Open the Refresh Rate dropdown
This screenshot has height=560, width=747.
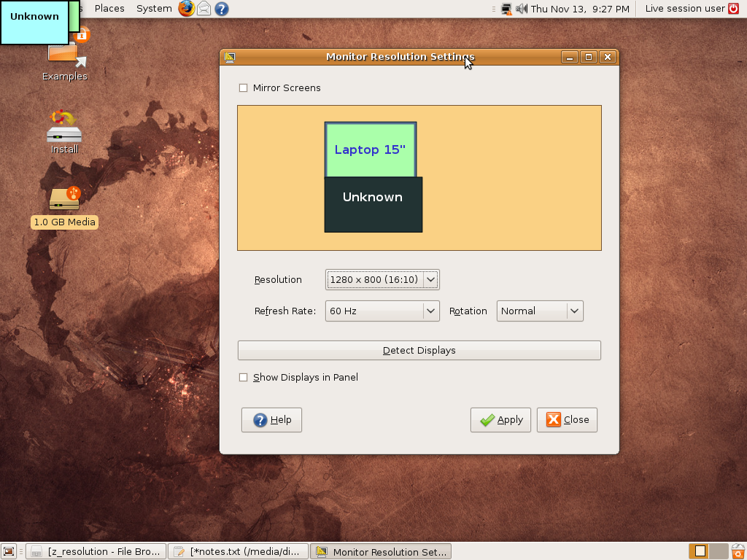(382, 311)
